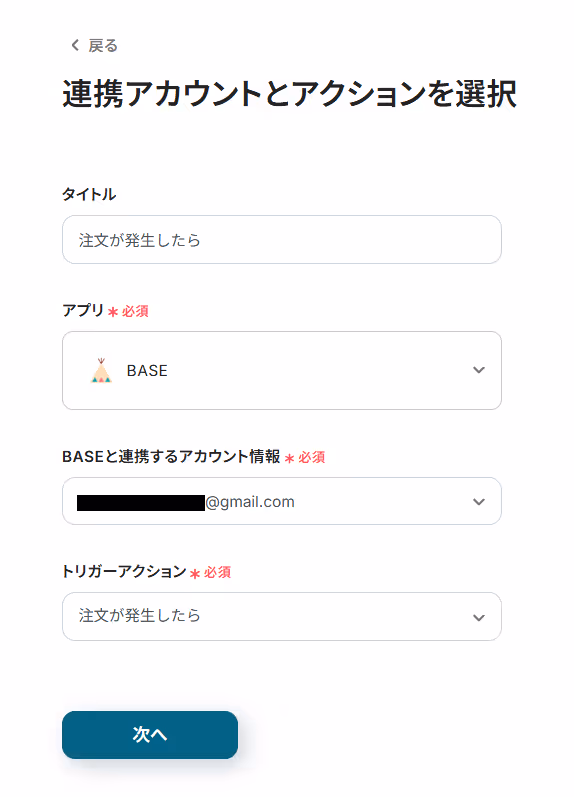Click the 次へ button
The height and width of the screenshot is (797, 574).
coord(150,734)
